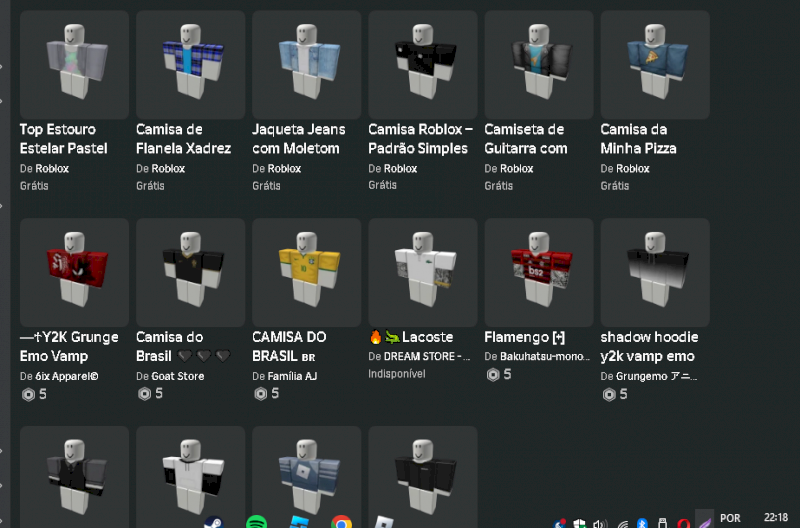Click Camisa Roblox – Padrão Simples title
Screen dimensions: 800x528
[x=420, y=139]
